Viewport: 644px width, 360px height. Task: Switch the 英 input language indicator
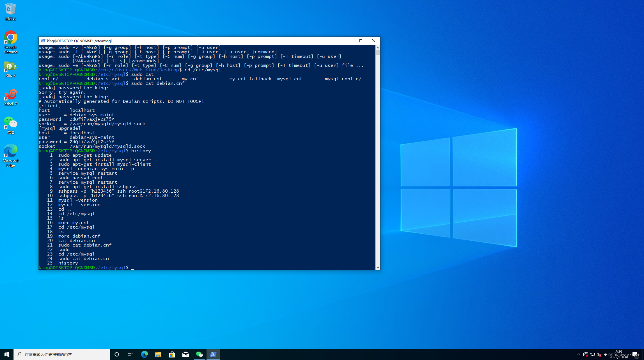pyautogui.click(x=605, y=354)
